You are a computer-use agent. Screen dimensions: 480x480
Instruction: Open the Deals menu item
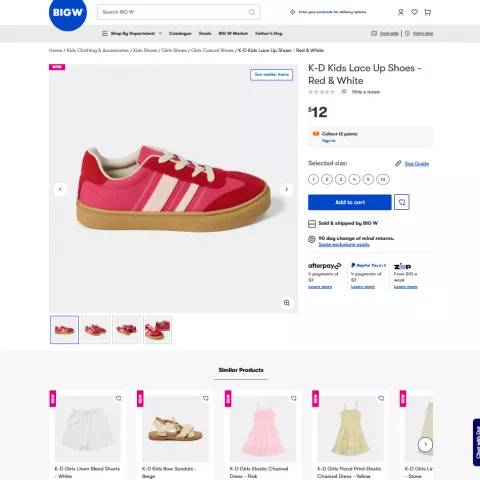coord(205,33)
